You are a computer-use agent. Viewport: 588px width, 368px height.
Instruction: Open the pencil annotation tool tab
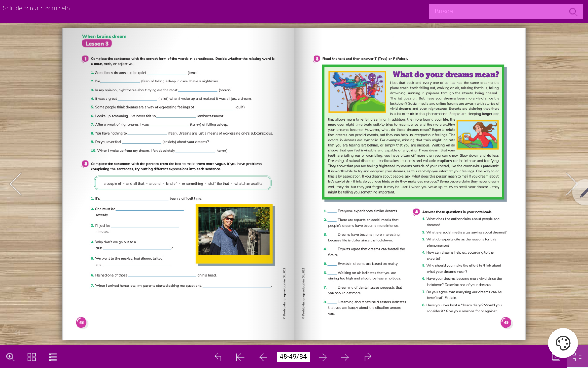tap(583, 193)
